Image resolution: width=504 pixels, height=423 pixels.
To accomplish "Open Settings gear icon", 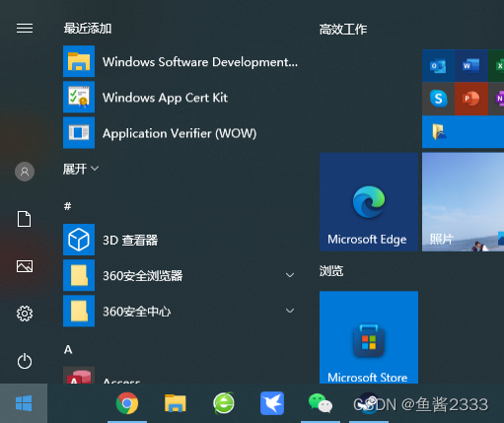I will click(x=25, y=314).
